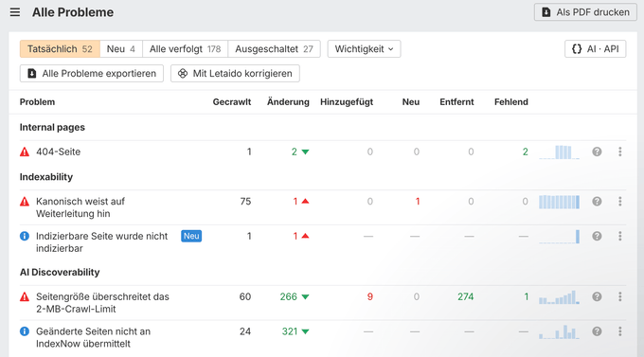Click the red warning icon beside 404-Seite
644x357 pixels.
[x=25, y=152]
